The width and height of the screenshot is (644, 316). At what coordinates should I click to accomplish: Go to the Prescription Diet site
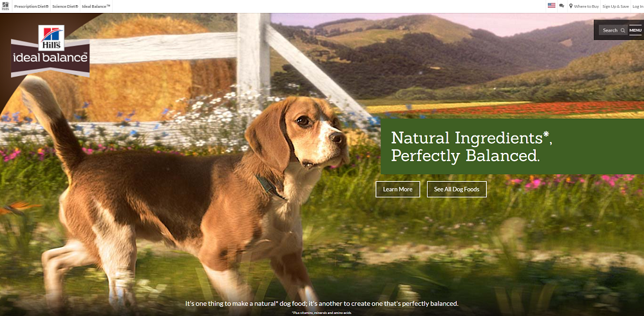pos(31,6)
